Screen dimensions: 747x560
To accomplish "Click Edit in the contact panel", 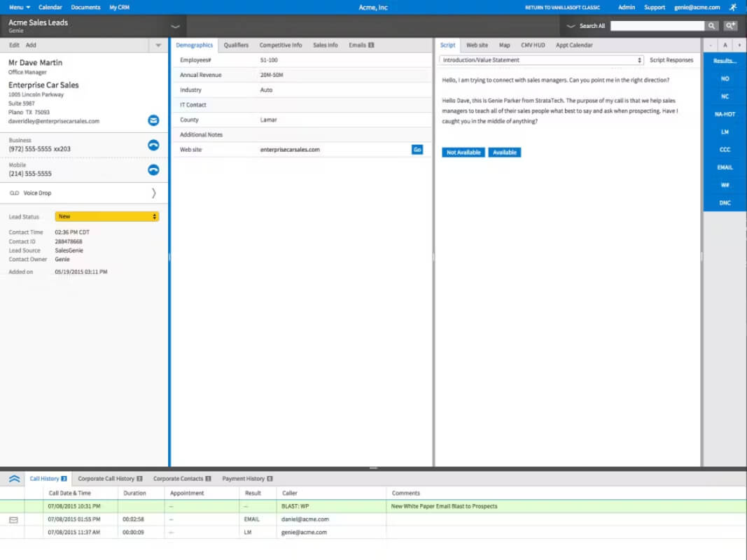I will (14, 45).
